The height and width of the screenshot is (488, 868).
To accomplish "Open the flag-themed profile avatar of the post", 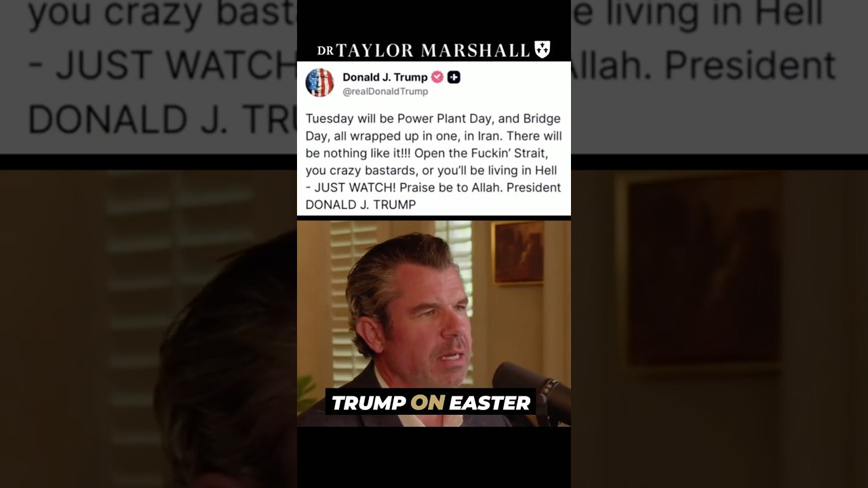I will pos(319,83).
